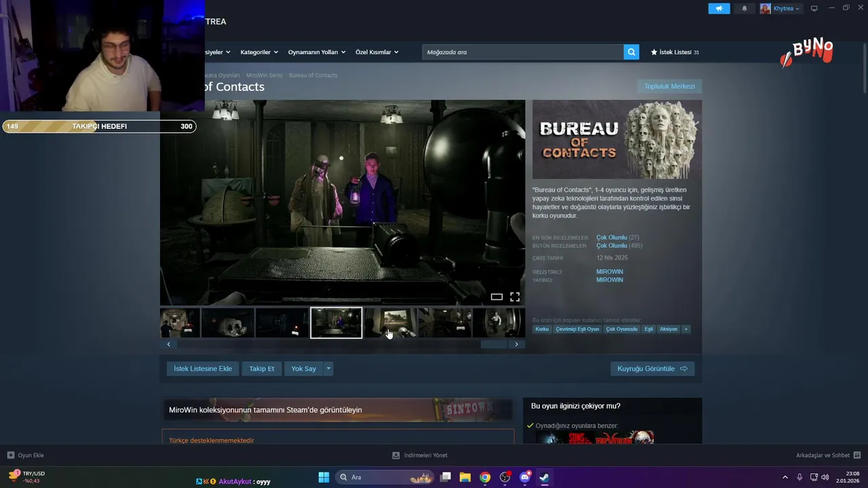
Task: Click İstek Listesine Ekle button
Action: coord(203,369)
